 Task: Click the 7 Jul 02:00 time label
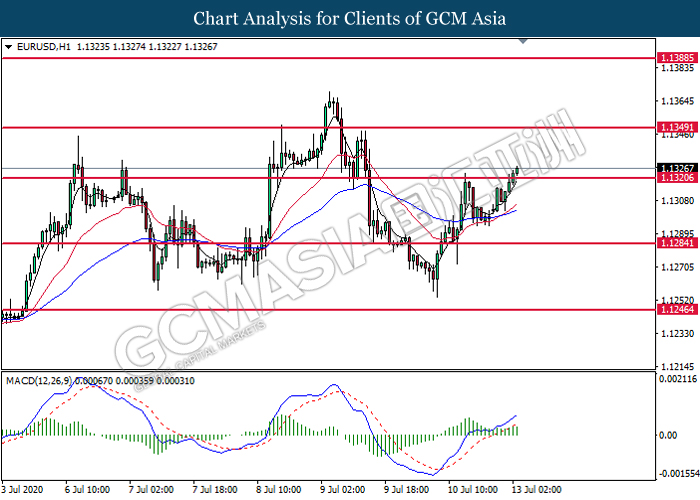(x=151, y=490)
